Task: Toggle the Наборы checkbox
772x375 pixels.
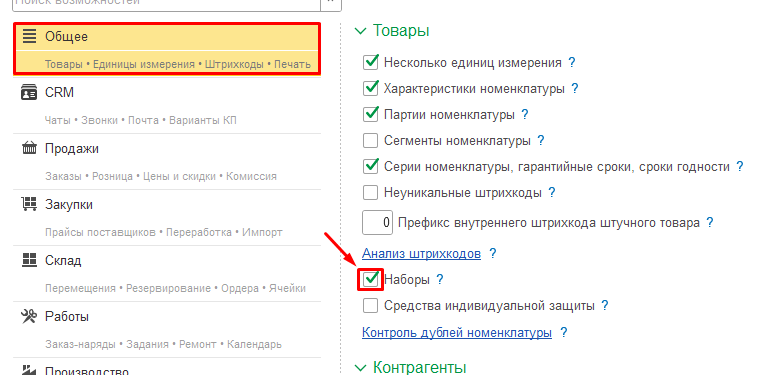Action: [370, 280]
